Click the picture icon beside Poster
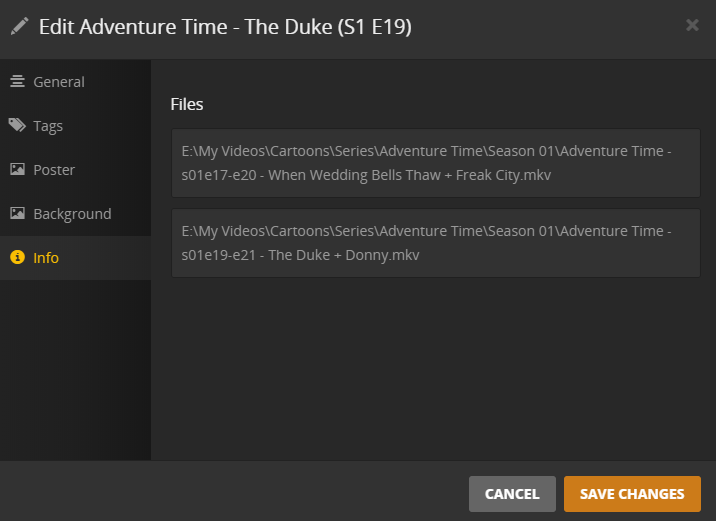This screenshot has width=716, height=521. pyautogui.click(x=17, y=170)
